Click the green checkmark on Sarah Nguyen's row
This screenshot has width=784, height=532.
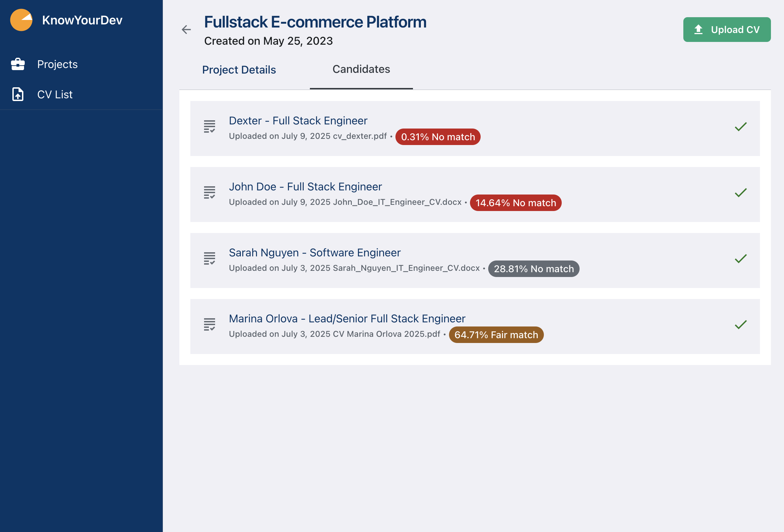[741, 259]
